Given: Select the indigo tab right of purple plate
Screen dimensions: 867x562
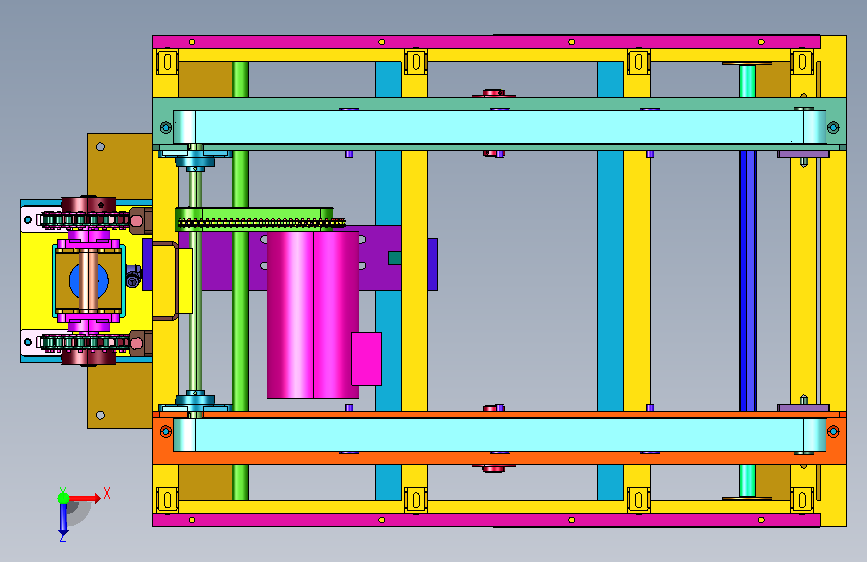Looking at the screenshot, I should [432, 264].
